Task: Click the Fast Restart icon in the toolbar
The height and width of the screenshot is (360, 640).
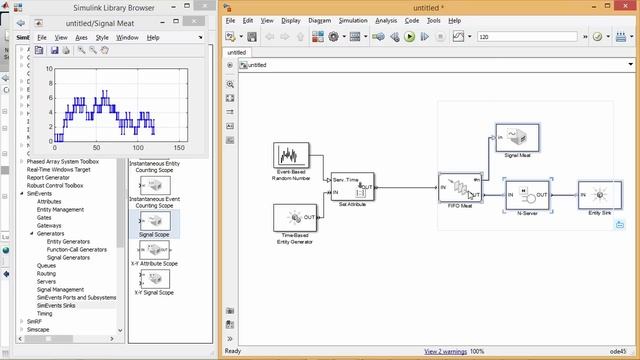Action: [378, 37]
